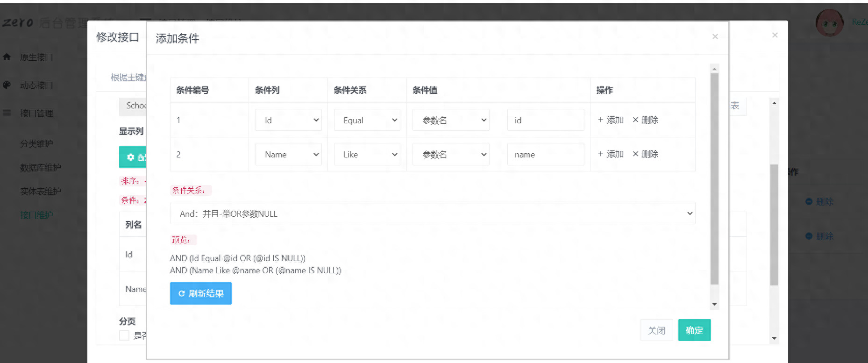Add a condition after row 1
This screenshot has height=363, width=868.
click(x=611, y=120)
